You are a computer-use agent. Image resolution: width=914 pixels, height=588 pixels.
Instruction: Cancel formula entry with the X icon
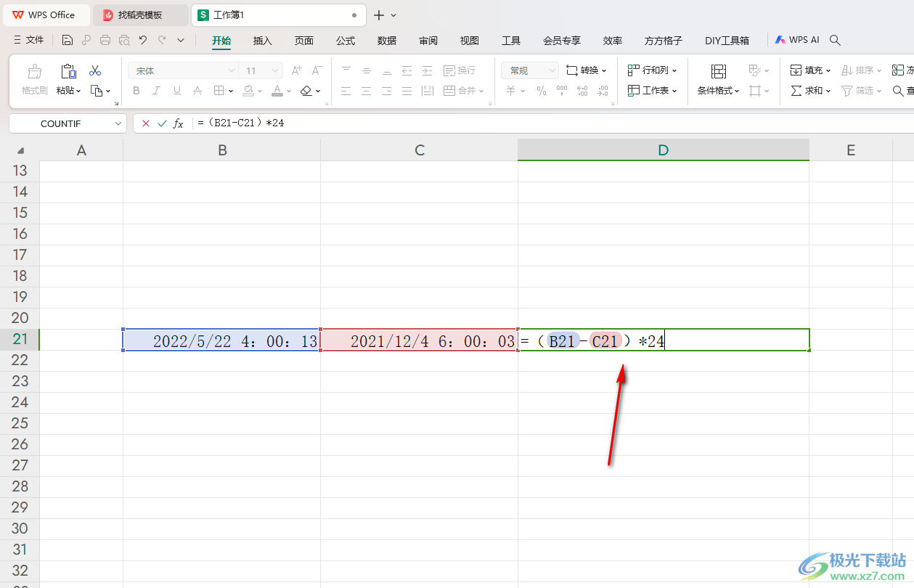[x=146, y=123]
